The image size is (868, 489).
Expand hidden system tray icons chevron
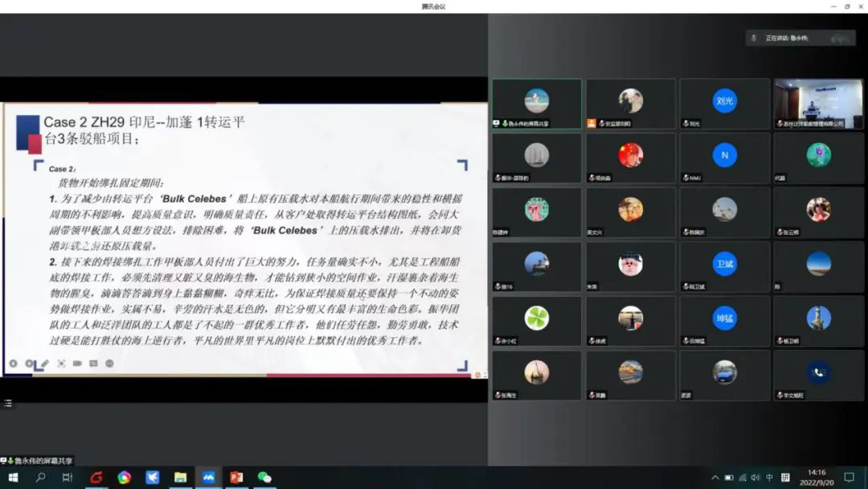[x=715, y=478]
